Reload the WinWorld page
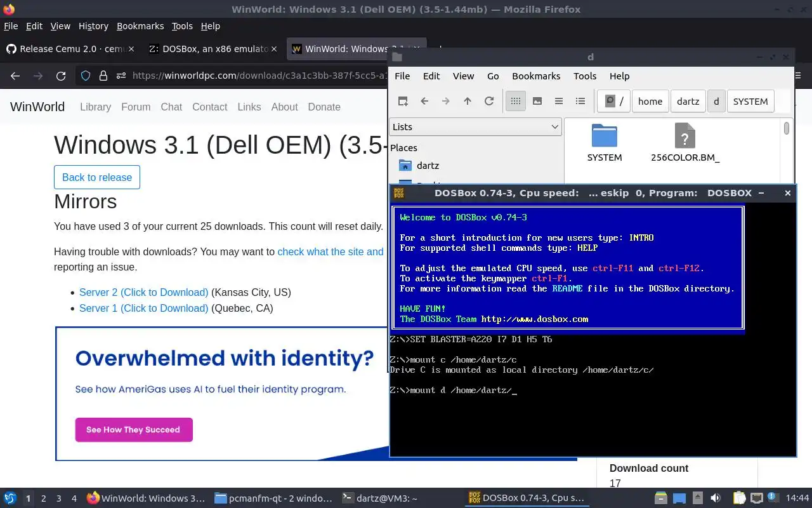This screenshot has width=812, height=508. [x=61, y=76]
